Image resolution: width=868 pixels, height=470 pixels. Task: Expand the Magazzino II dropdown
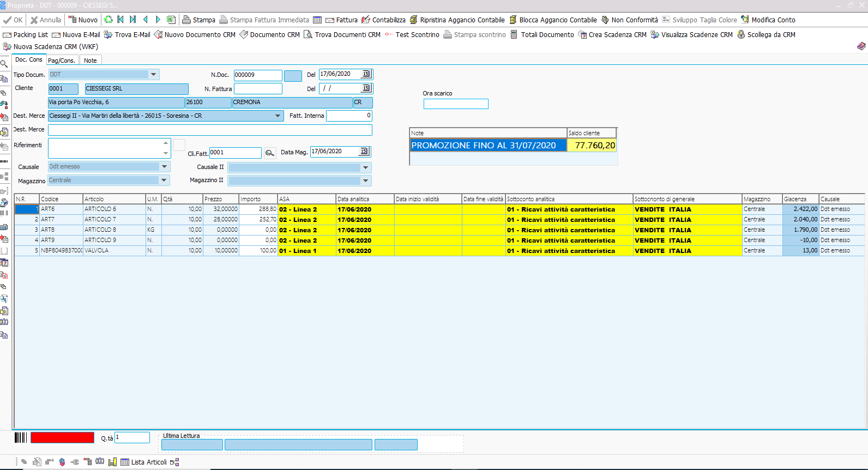coord(366,180)
